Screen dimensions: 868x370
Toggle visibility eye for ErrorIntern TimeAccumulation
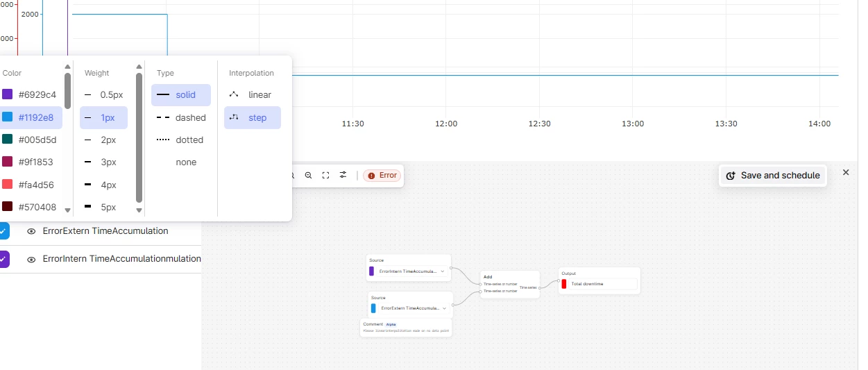31,259
